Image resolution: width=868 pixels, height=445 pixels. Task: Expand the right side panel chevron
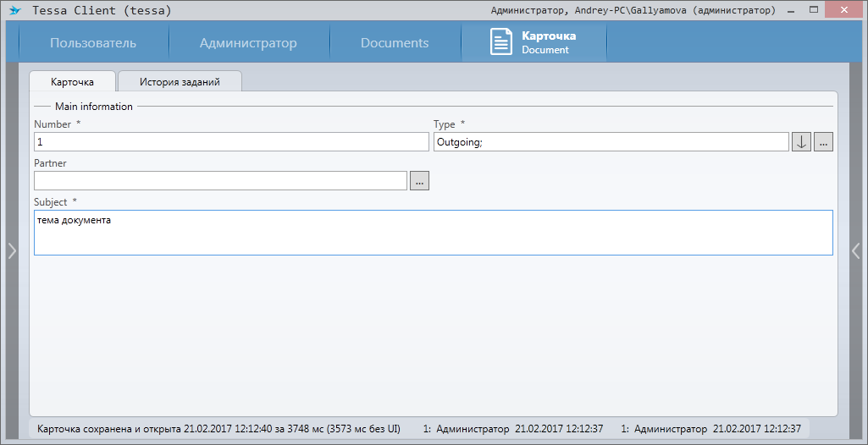[856, 250]
